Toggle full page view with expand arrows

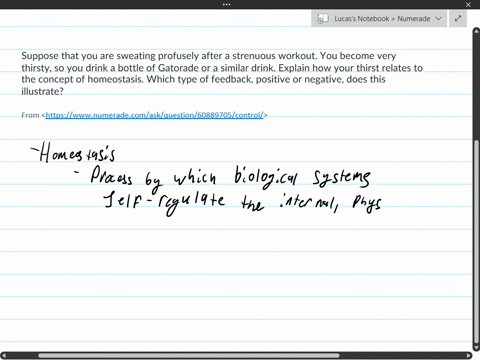click(458, 18)
